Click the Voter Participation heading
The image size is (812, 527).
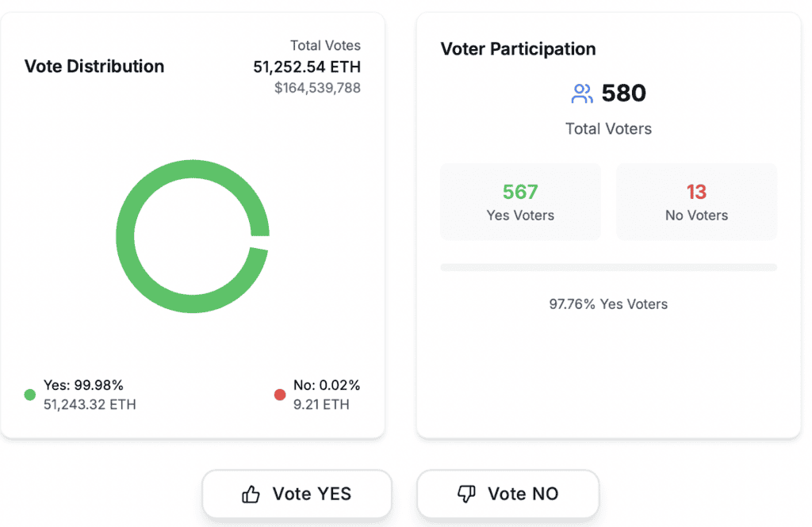coord(518,49)
